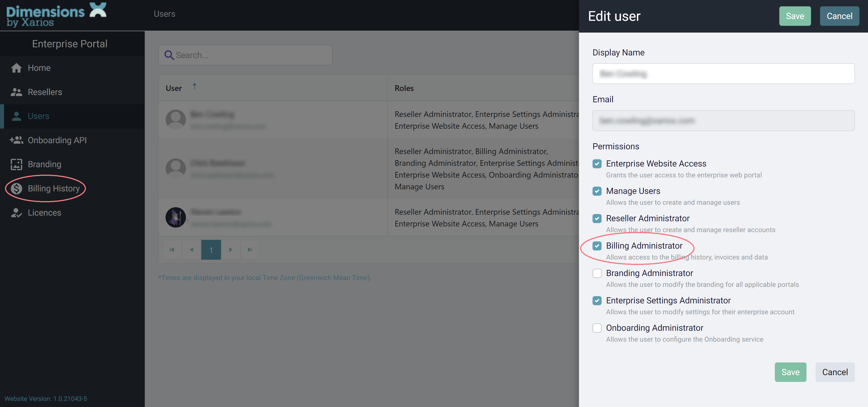868x407 pixels.
Task: Open Resellers menu item
Action: coord(72,92)
